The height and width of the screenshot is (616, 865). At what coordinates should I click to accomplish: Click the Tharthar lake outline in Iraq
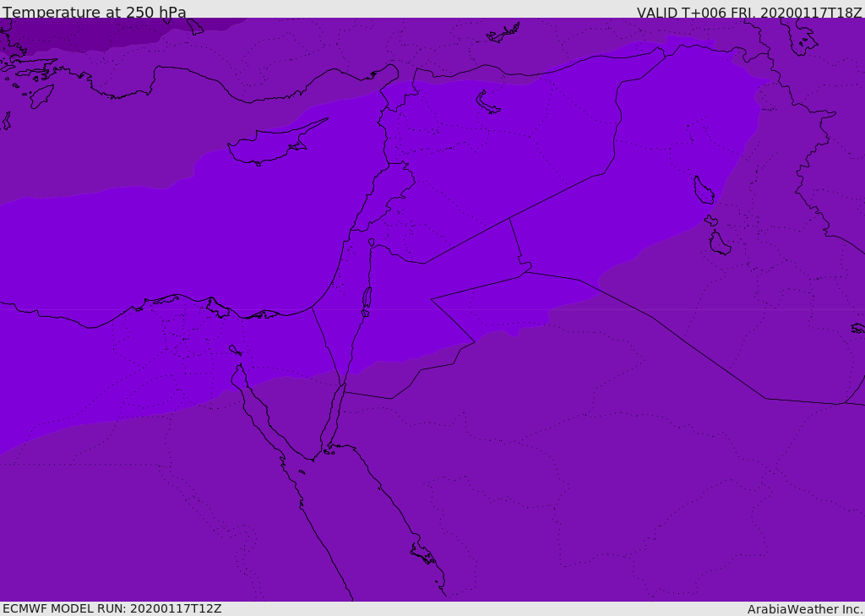tap(704, 190)
